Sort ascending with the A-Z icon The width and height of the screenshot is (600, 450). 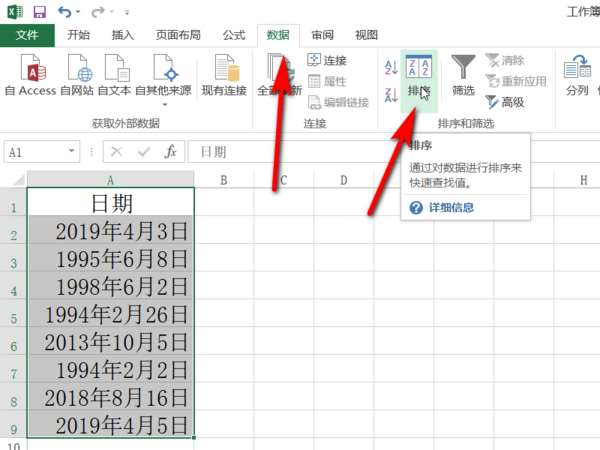pyautogui.click(x=391, y=67)
